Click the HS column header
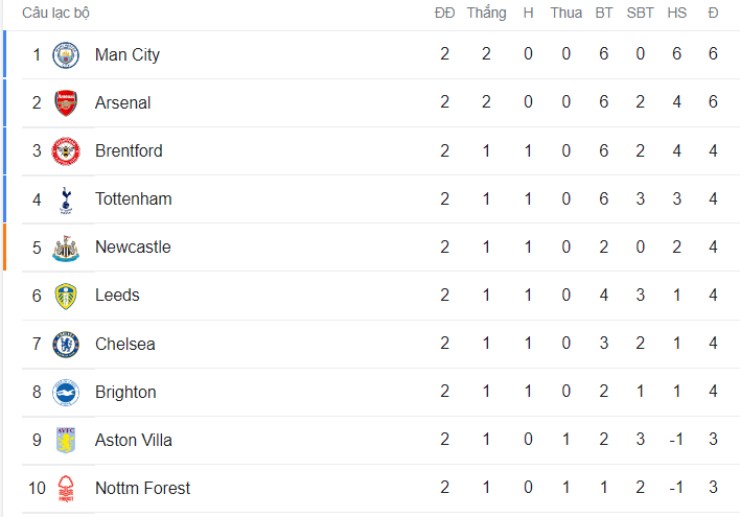The width and height of the screenshot is (740, 517). pyautogui.click(x=677, y=13)
